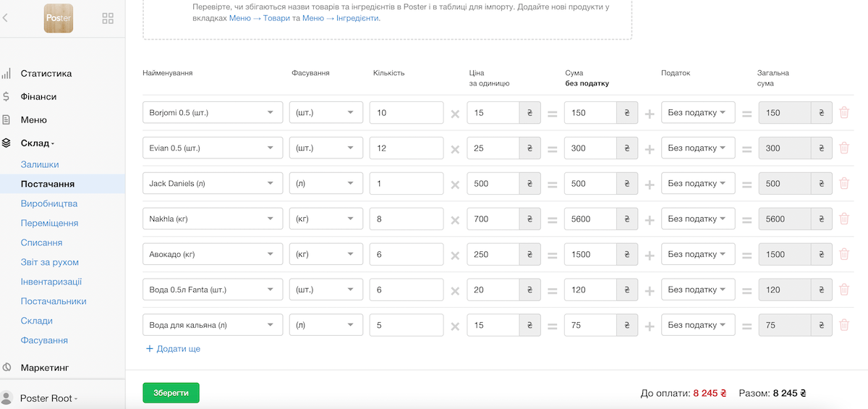Click the Poster Root user avatar
The height and width of the screenshot is (409, 868).
(x=7, y=398)
